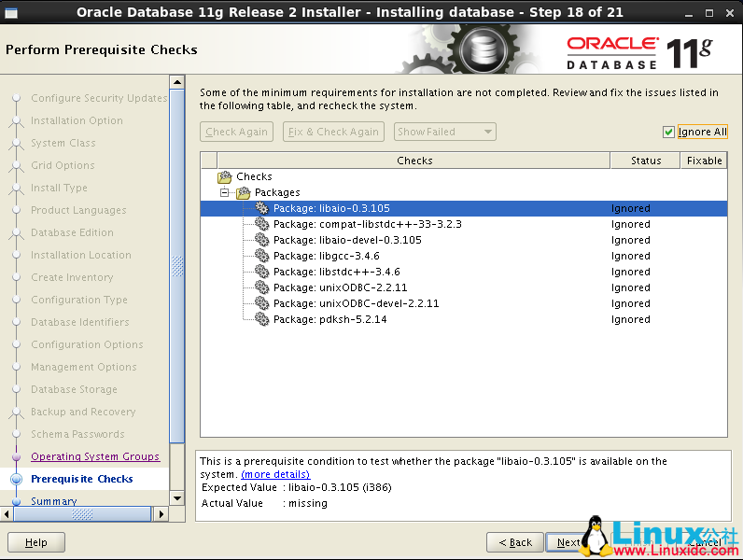Click Ignored status of unixODBC-2.2.11
Viewport: 743px width, 560px height.
pyautogui.click(x=631, y=287)
